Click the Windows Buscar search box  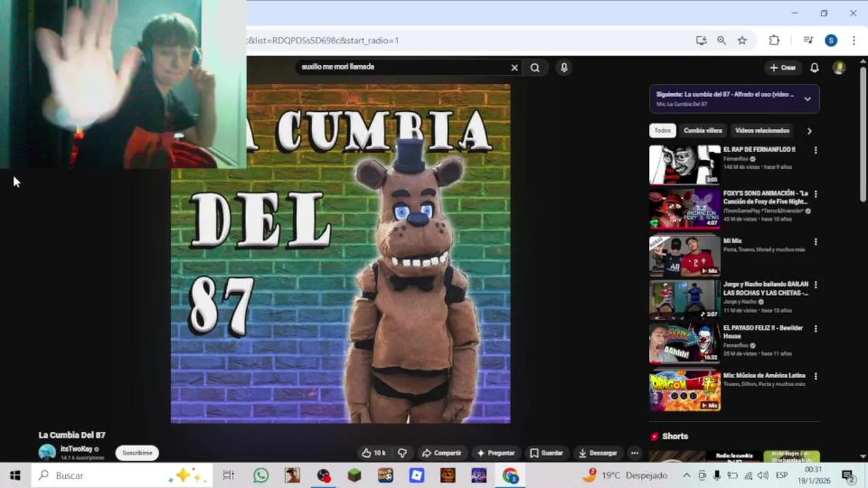pos(121,476)
